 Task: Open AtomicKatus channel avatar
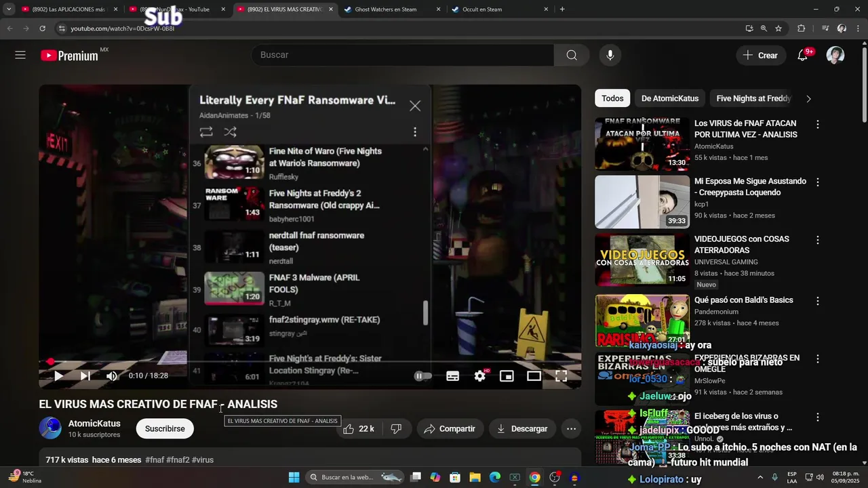(x=50, y=428)
